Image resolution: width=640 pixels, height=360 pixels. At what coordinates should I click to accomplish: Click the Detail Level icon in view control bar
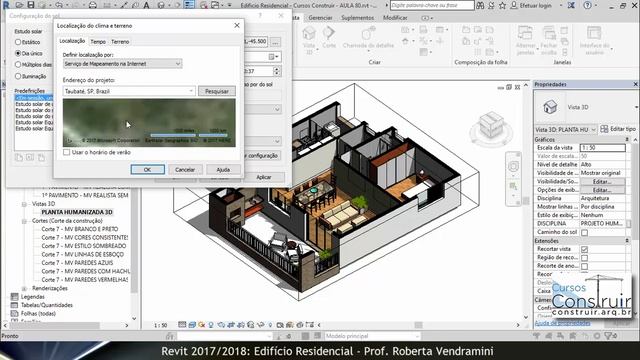click(x=182, y=325)
